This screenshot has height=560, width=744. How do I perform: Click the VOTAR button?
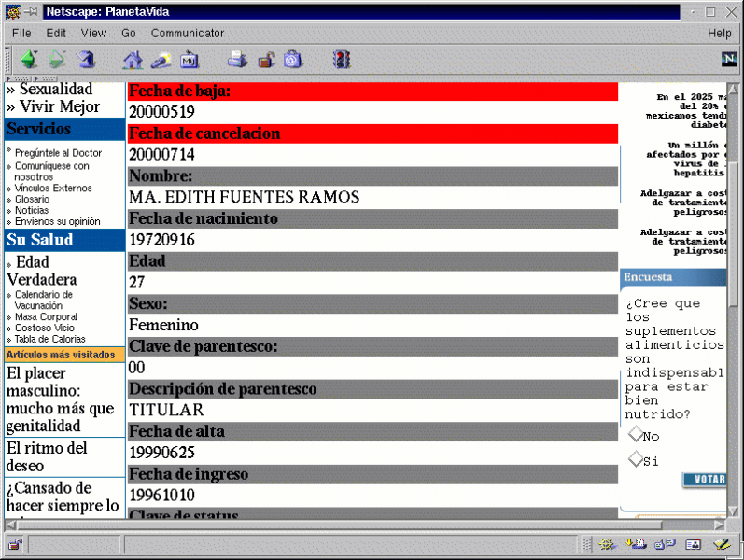pos(705,480)
